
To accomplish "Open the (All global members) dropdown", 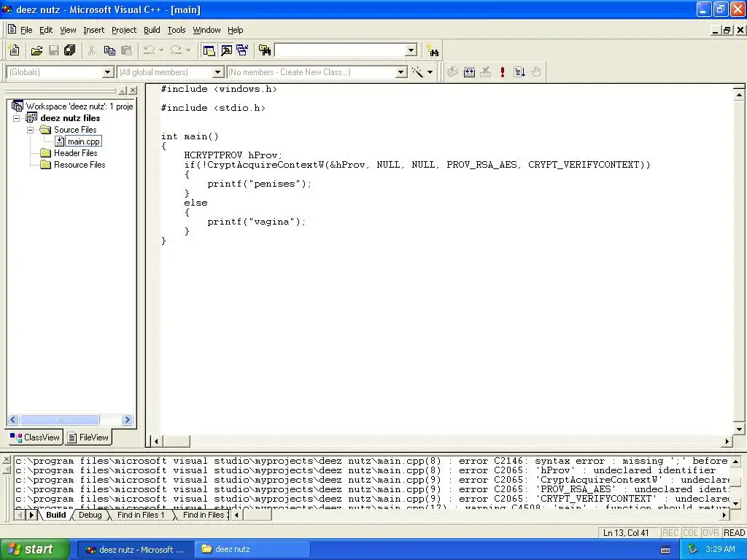I will [x=217, y=72].
